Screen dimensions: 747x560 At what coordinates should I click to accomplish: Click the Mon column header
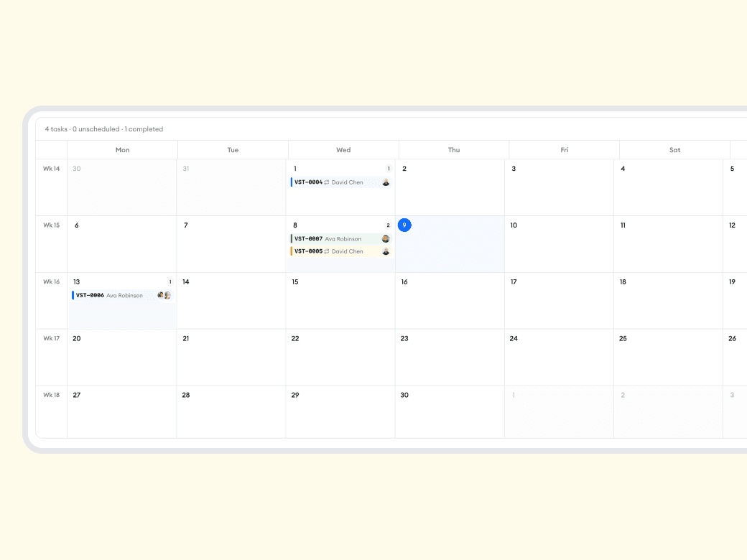[122, 149]
